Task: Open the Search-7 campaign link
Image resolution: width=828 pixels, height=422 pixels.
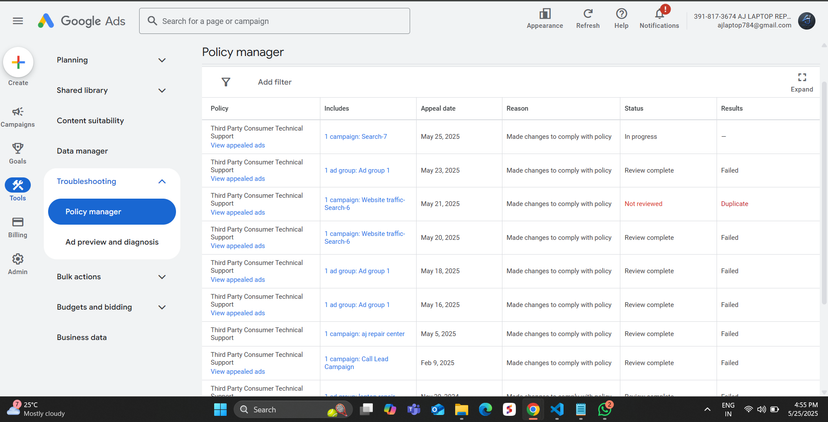Action: coord(355,136)
